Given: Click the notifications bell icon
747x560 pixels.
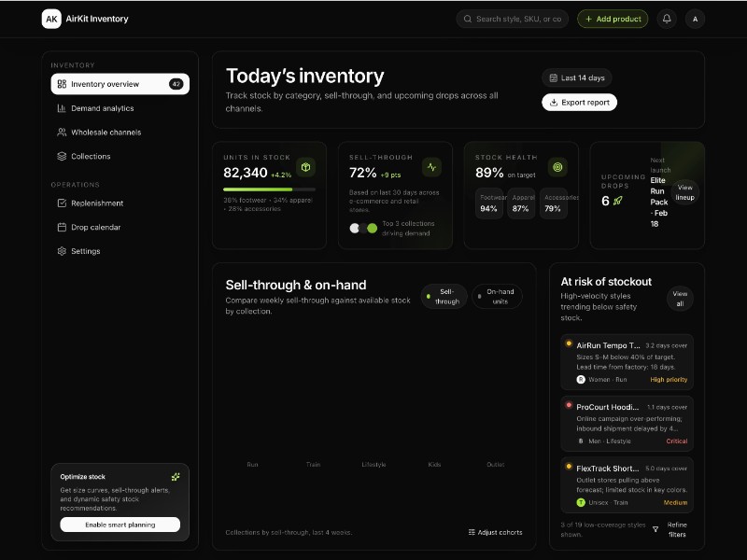Looking at the screenshot, I should [x=667, y=19].
